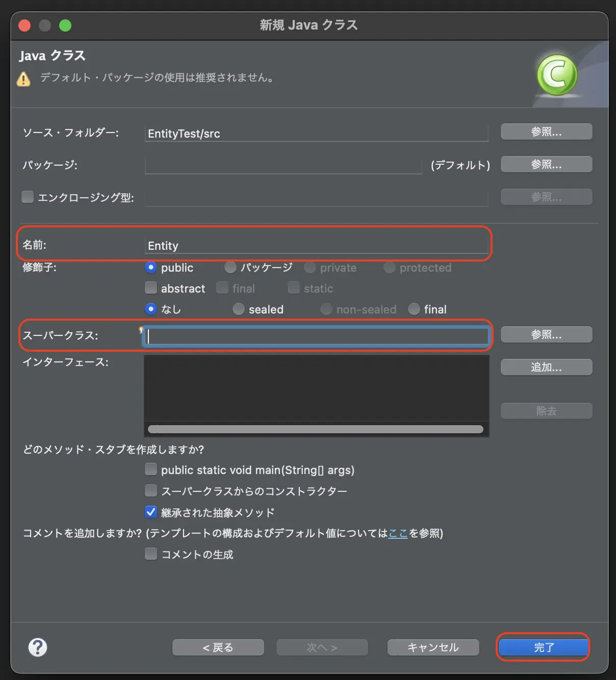
Task: Check the static modifier checkbox
Action: click(x=294, y=288)
